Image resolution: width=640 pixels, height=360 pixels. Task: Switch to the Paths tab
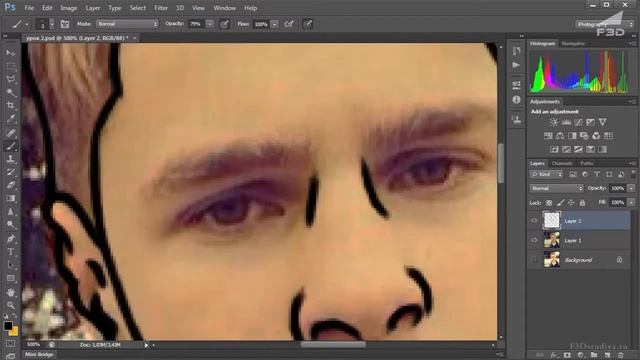coord(587,163)
